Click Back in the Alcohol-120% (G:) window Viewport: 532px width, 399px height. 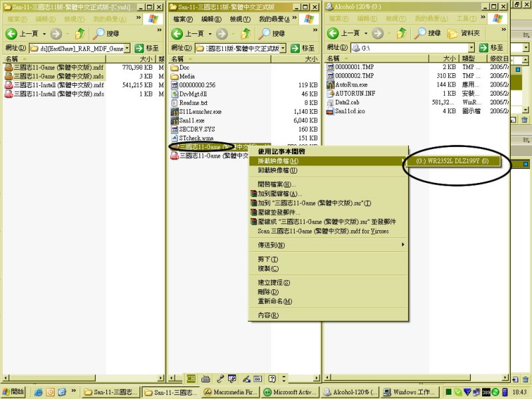[x=333, y=33]
